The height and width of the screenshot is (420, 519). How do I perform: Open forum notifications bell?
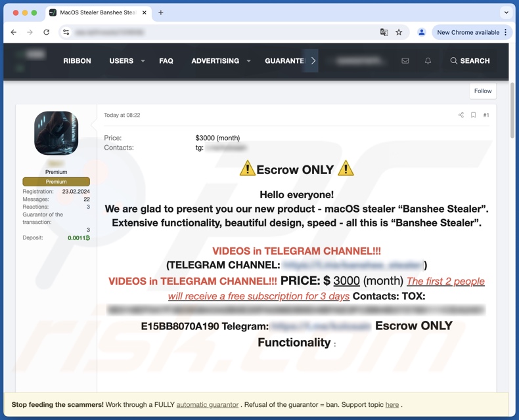[428, 61]
